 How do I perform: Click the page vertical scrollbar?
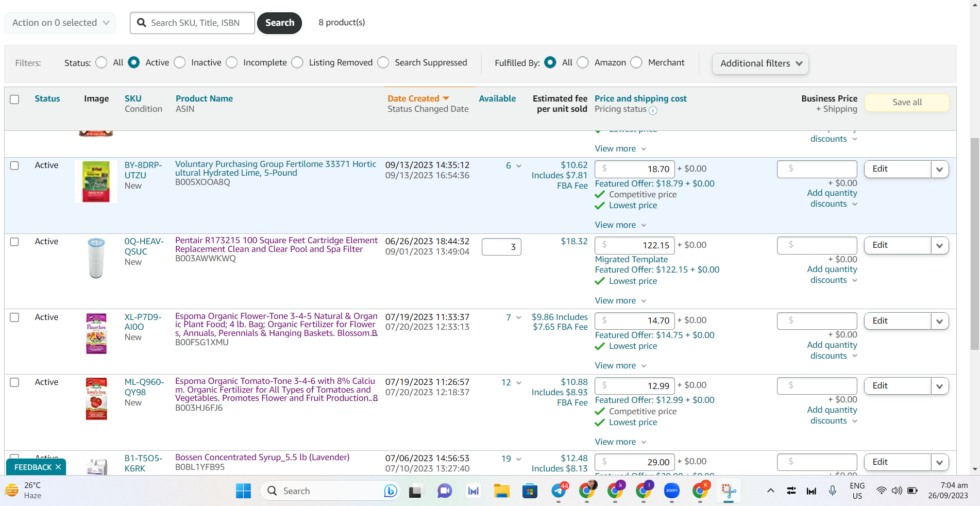coord(974,244)
